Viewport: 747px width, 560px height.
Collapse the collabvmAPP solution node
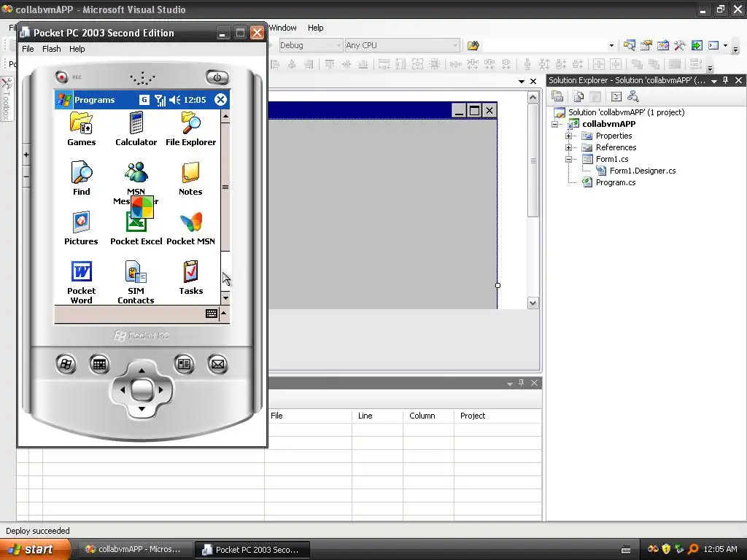tap(554, 124)
